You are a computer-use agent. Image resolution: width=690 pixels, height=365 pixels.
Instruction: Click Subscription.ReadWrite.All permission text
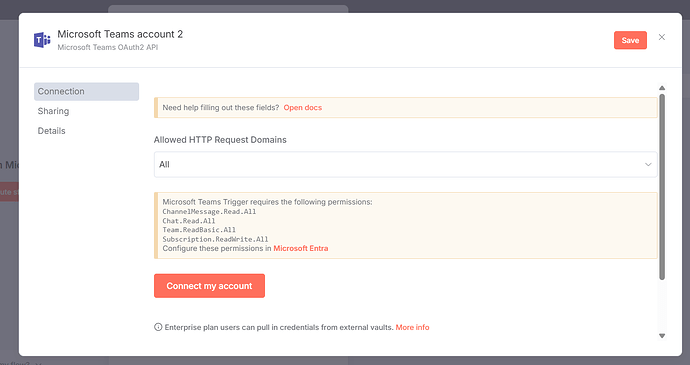[215, 239]
